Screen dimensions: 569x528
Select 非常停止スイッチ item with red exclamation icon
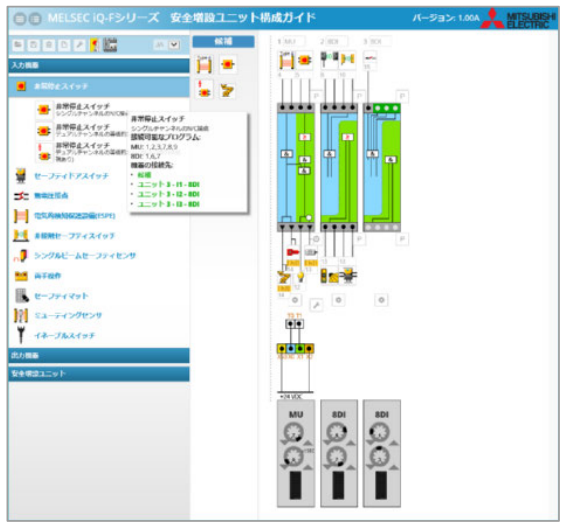pos(82,152)
